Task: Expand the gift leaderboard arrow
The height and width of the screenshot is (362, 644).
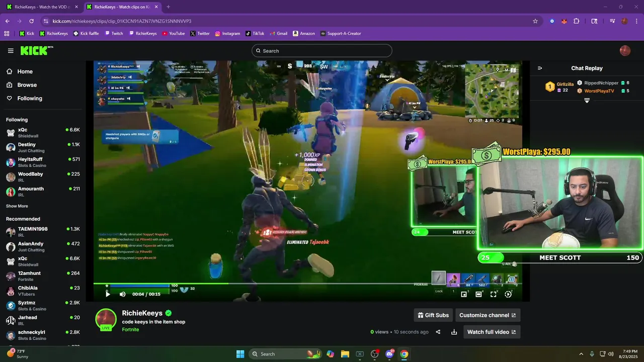Action: coord(587,101)
